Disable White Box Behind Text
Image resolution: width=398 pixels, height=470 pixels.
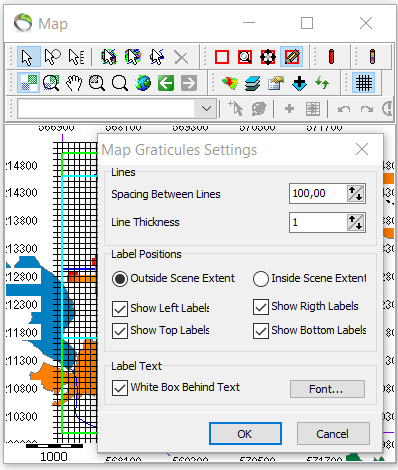tap(120, 388)
